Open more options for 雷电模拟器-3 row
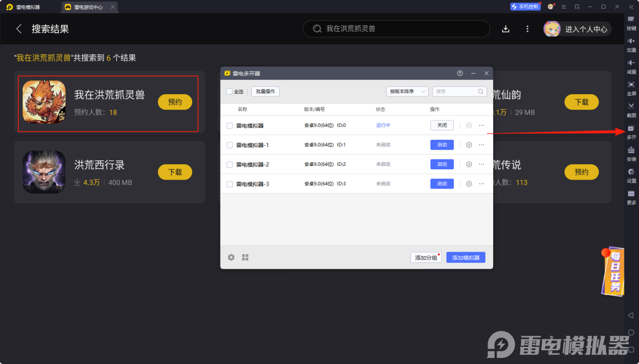The width and height of the screenshot is (639, 364). coord(482,184)
